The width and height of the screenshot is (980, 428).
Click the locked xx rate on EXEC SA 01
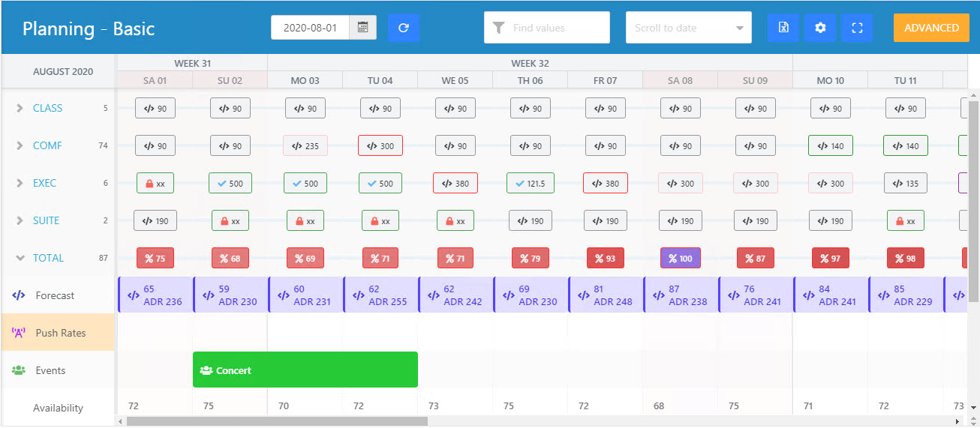[x=155, y=183]
